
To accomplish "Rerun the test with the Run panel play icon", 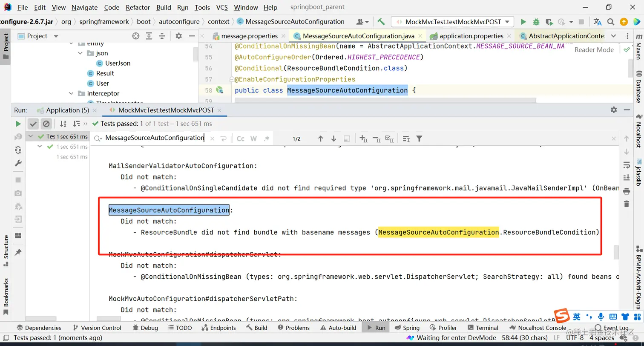I will pyautogui.click(x=18, y=124).
